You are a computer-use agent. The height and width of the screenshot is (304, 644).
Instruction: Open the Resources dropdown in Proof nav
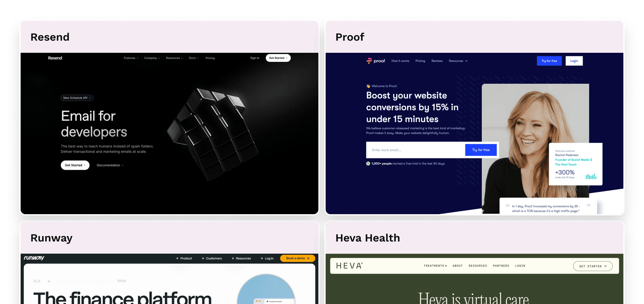pyautogui.click(x=458, y=61)
